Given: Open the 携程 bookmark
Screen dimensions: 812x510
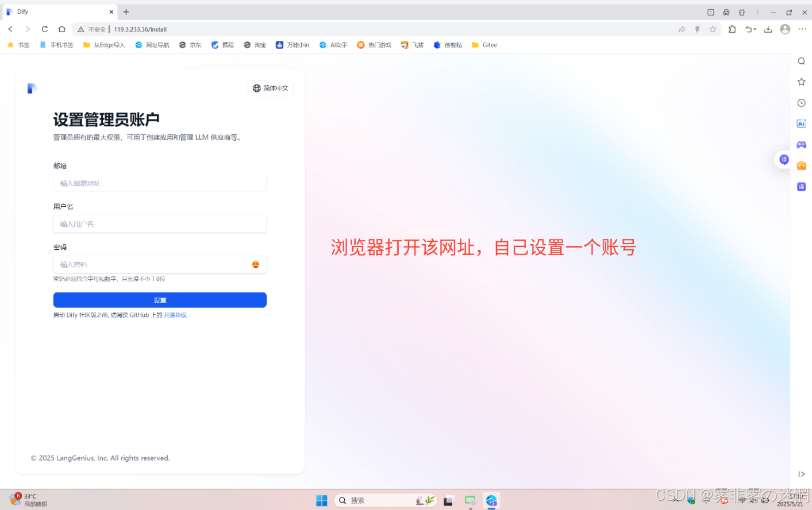Looking at the screenshot, I should [x=222, y=45].
